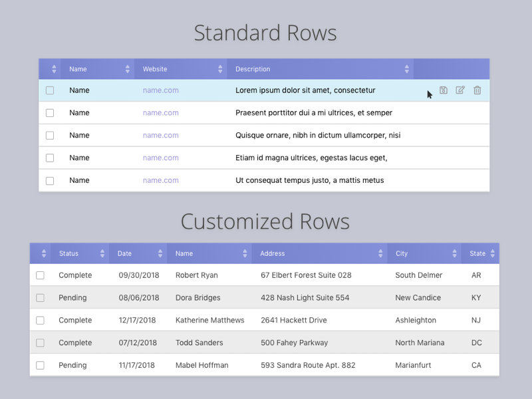The width and height of the screenshot is (532, 399).
Task: Click the date 09/30/2018
Action: [x=139, y=275]
